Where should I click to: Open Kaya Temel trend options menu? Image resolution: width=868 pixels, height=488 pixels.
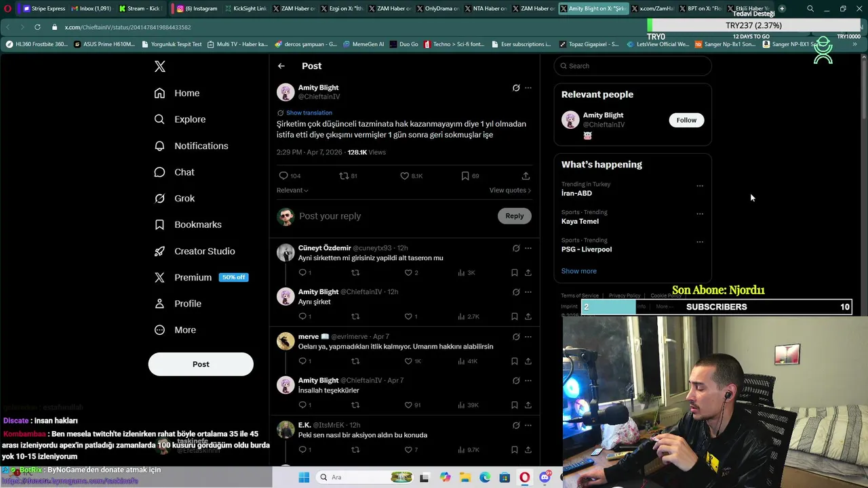700,213
